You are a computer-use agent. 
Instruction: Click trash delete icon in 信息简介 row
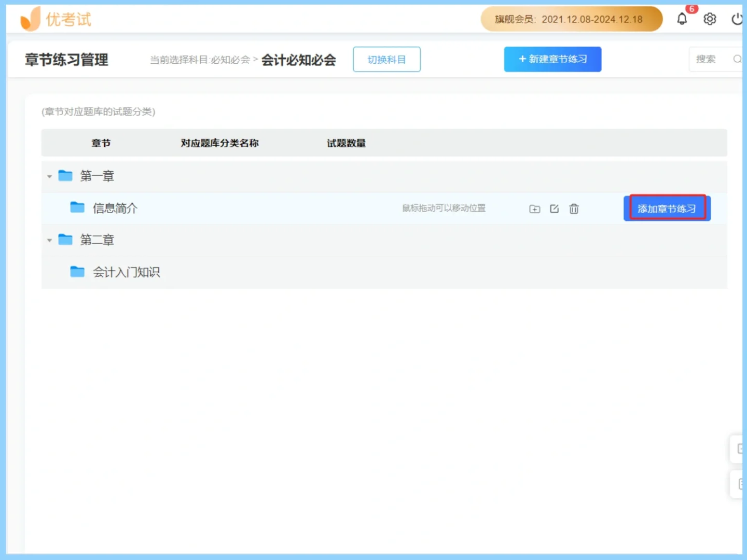point(574,208)
